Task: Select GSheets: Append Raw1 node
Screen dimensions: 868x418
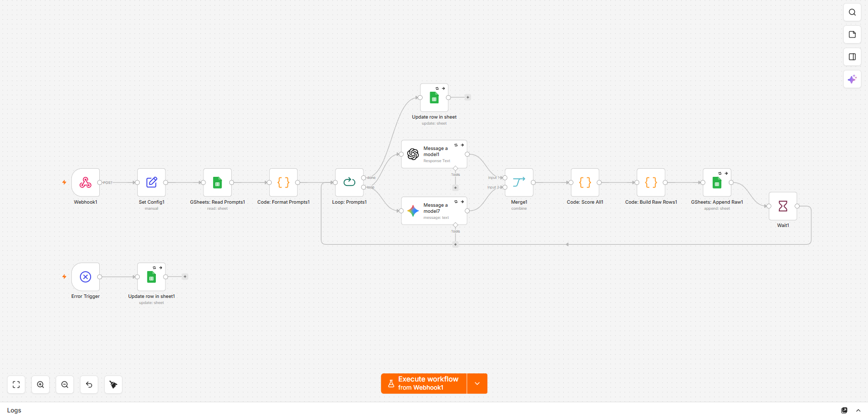Action: [x=717, y=182]
